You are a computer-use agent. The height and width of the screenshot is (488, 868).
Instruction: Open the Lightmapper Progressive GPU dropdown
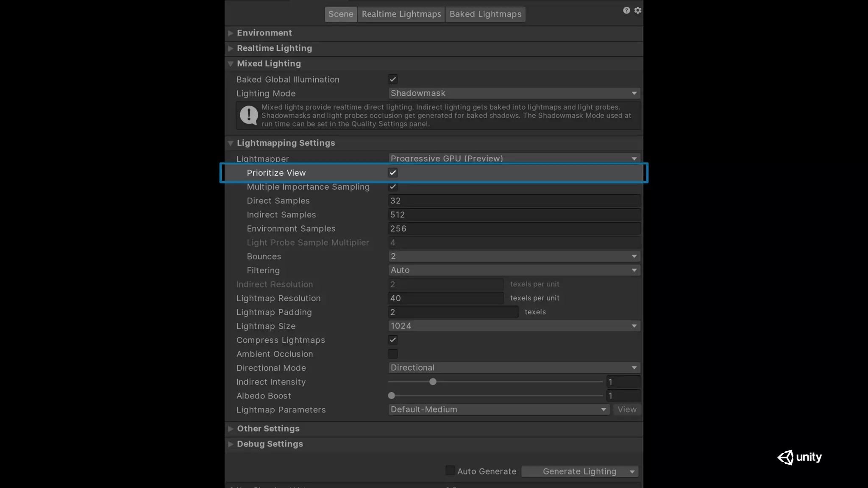(x=514, y=158)
